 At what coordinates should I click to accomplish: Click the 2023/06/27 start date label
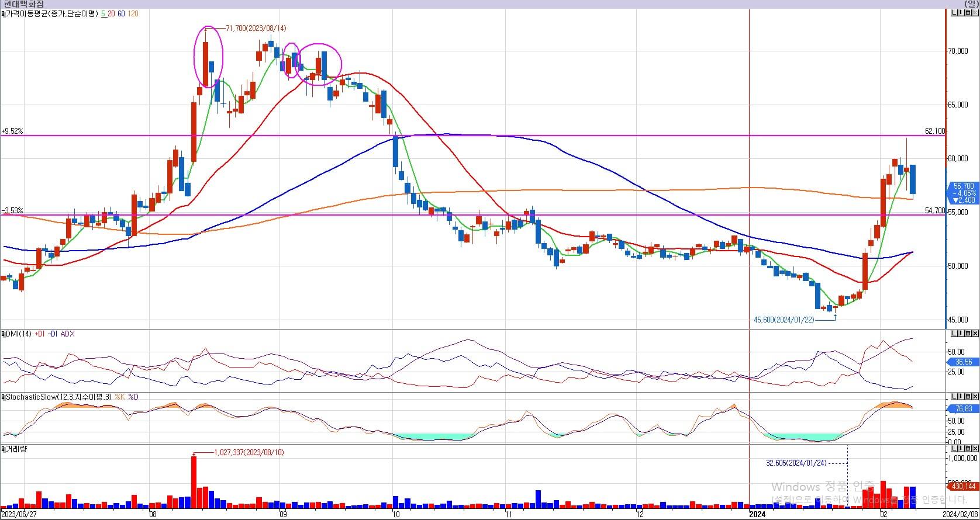pos(19,515)
